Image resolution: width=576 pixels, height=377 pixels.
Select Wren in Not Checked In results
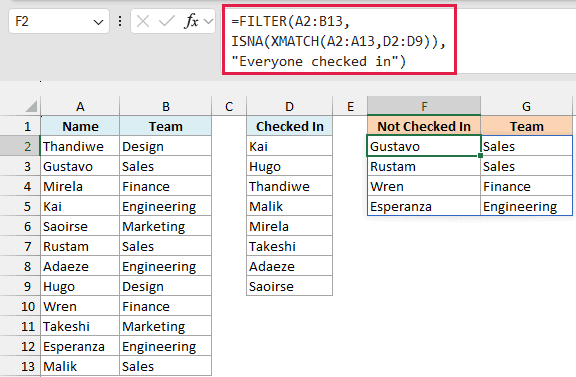[424, 186]
